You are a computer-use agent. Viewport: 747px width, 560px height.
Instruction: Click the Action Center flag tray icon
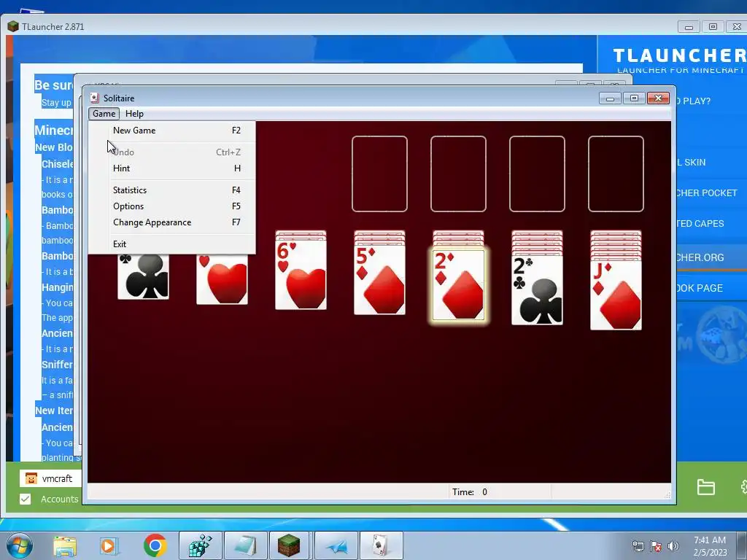coord(656,546)
